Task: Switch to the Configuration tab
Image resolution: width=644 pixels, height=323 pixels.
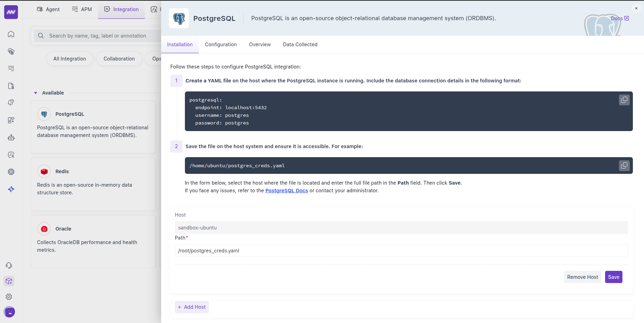Action: pos(221,45)
